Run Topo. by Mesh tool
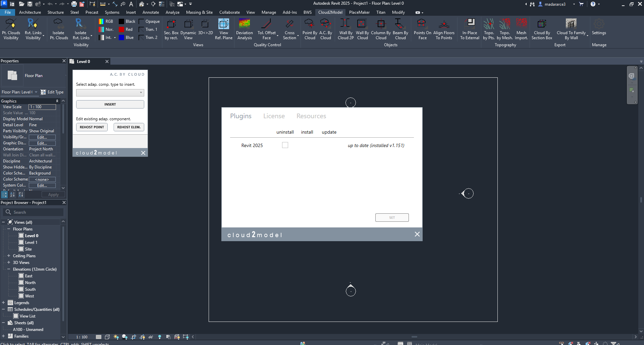Viewport: 644px width, 345px height. point(504,29)
